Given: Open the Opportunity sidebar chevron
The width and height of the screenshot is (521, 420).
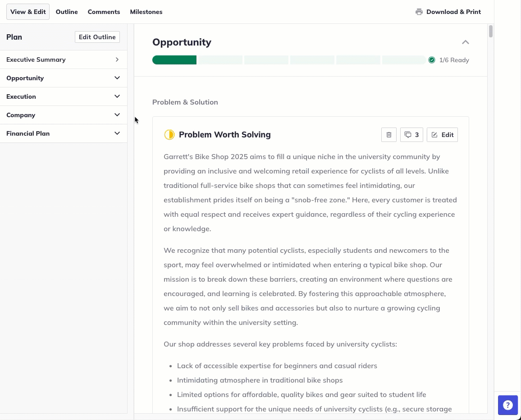Looking at the screenshot, I should tap(117, 78).
